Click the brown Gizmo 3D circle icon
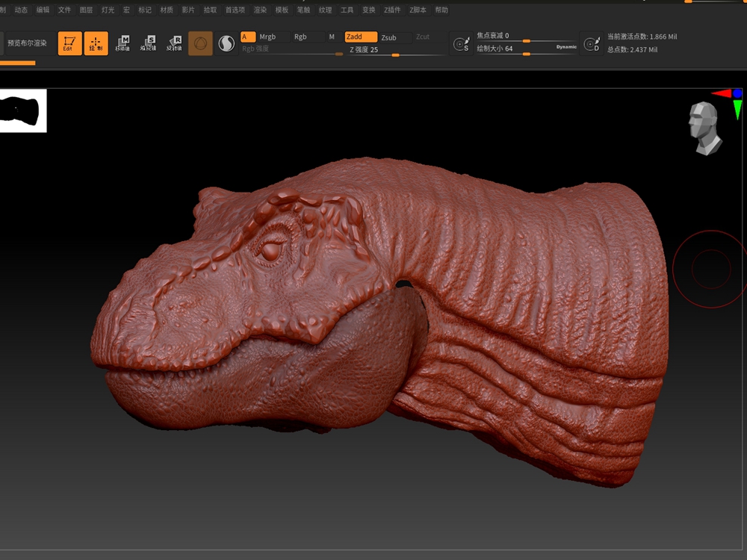This screenshot has height=560, width=747. (200, 43)
